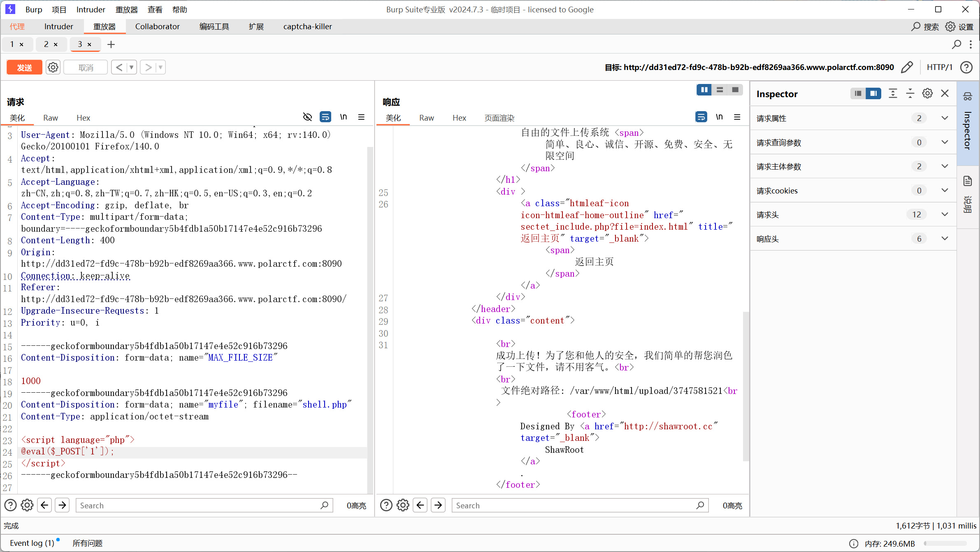The image size is (980, 552).
Task: Click the pencil icon to edit target
Action: pos(907,67)
